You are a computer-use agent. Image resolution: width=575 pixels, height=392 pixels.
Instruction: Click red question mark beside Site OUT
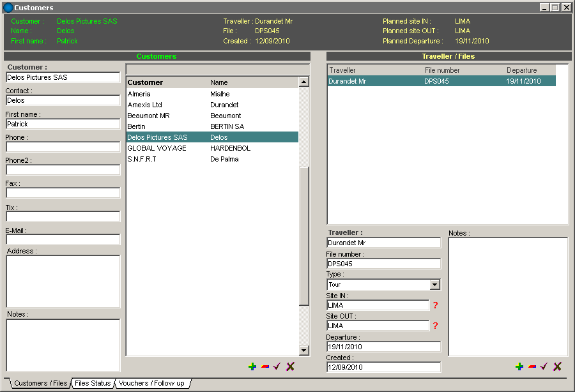[435, 326]
